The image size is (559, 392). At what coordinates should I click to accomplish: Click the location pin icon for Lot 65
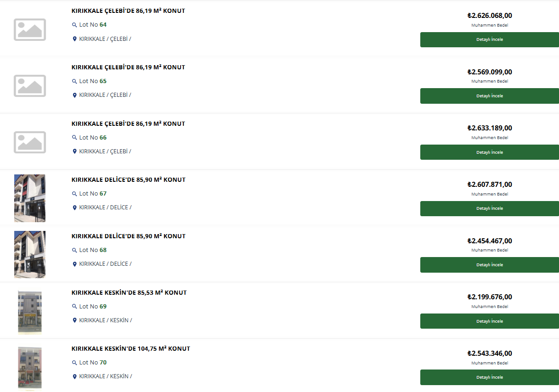[x=74, y=95]
